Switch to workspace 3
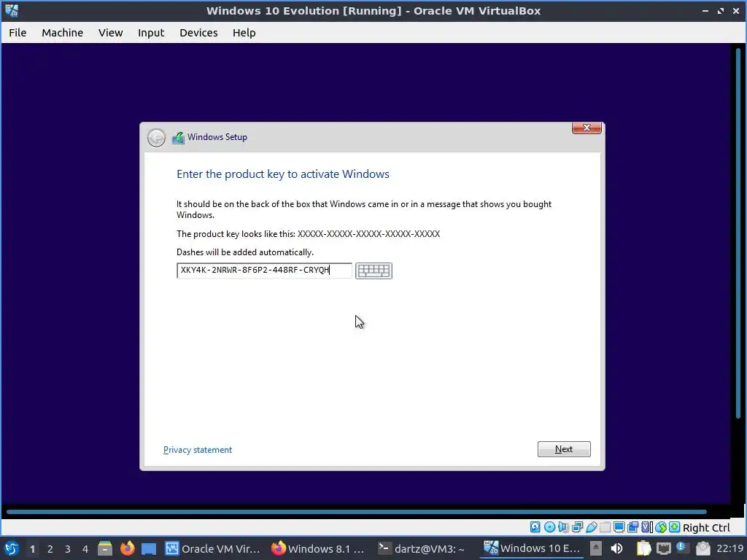The height and width of the screenshot is (560, 747). click(x=68, y=549)
